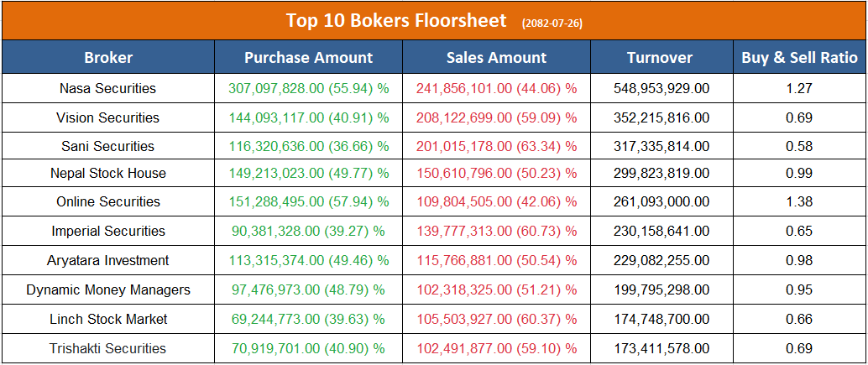The image size is (868, 365).
Task: Click the Vision Securities broker name
Action: [108, 117]
